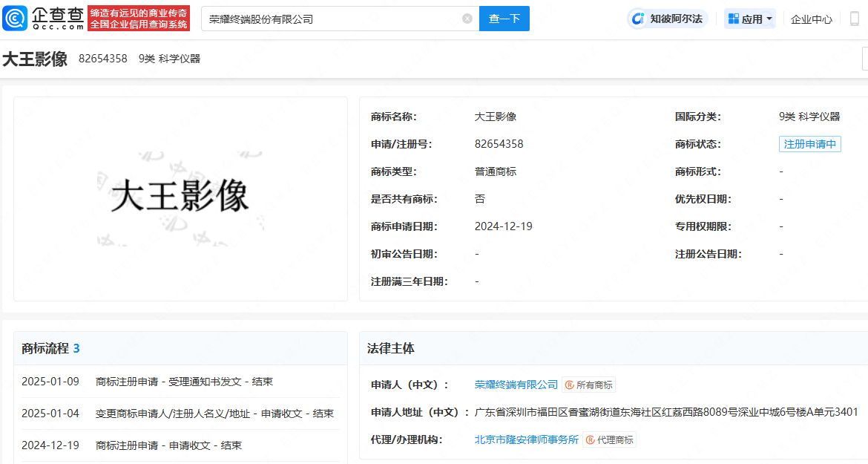868x464 pixels.
Task: Click the 法律主体 section heading
Action: (x=391, y=348)
